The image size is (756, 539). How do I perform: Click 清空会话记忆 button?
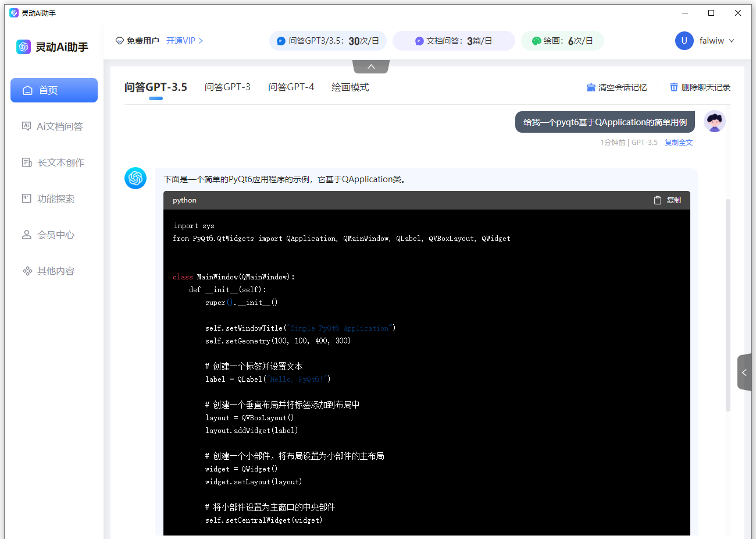click(616, 87)
